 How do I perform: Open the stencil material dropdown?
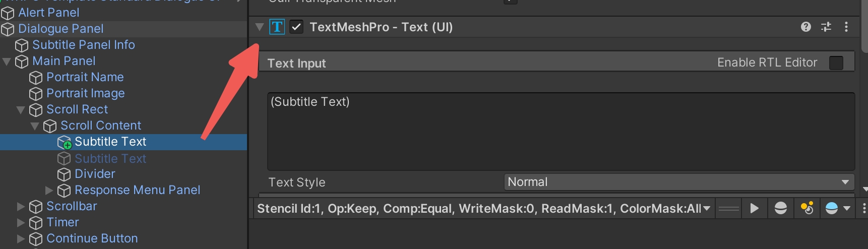pos(484,208)
